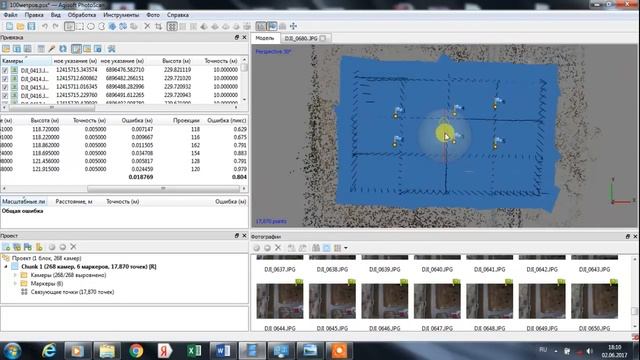Create a new project via toolbar icon
Viewport: 640px width, 360px height.
pyautogui.click(x=9, y=26)
